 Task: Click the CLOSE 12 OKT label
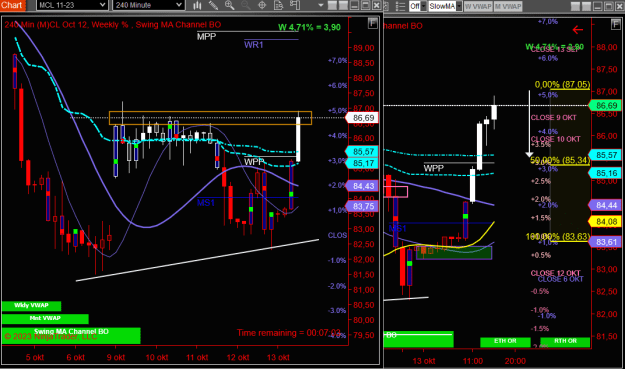pos(555,273)
